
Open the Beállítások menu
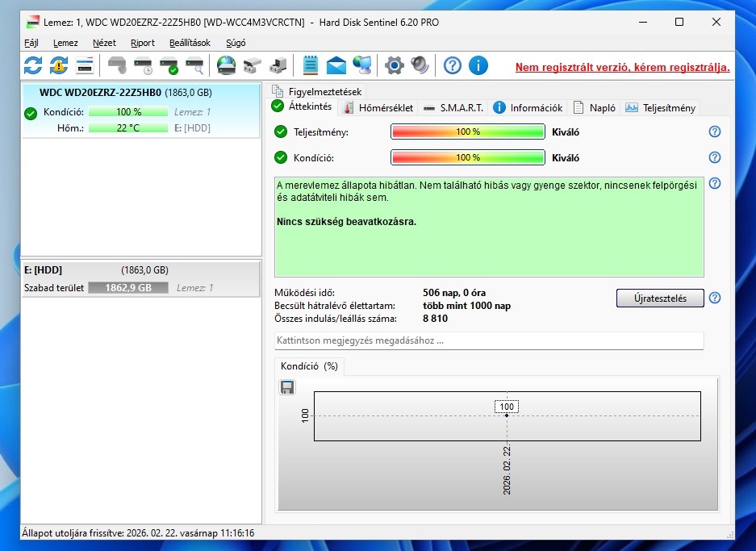190,43
